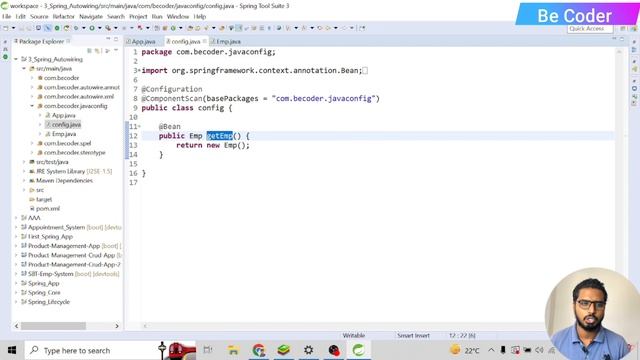Expand the Maven Dependencies node
This screenshot has width=640, height=360.
coord(24,180)
